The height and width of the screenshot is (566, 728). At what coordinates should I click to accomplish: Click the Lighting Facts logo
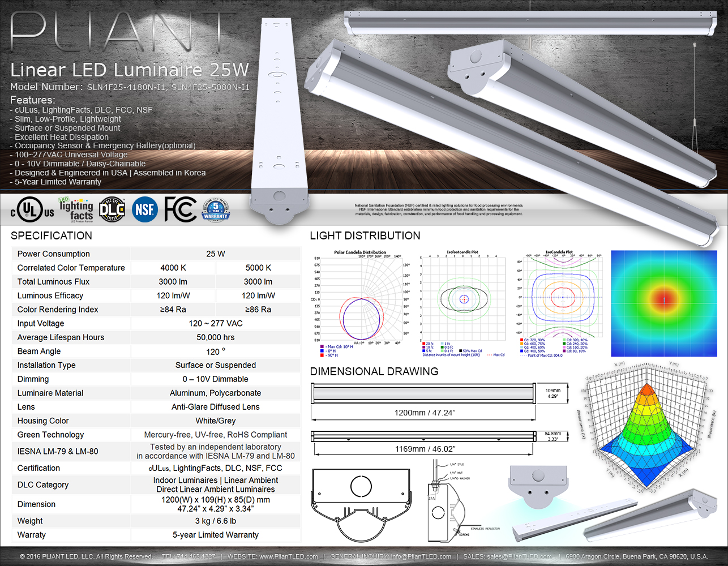tap(76, 209)
